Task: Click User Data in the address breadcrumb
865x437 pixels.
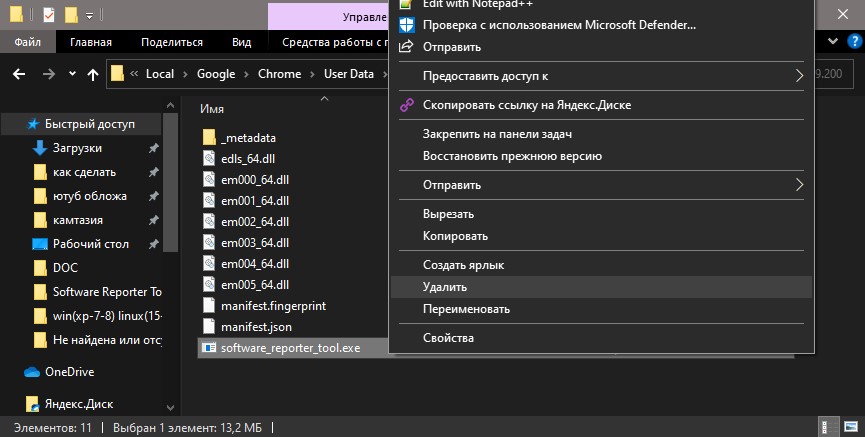Action: tap(349, 74)
